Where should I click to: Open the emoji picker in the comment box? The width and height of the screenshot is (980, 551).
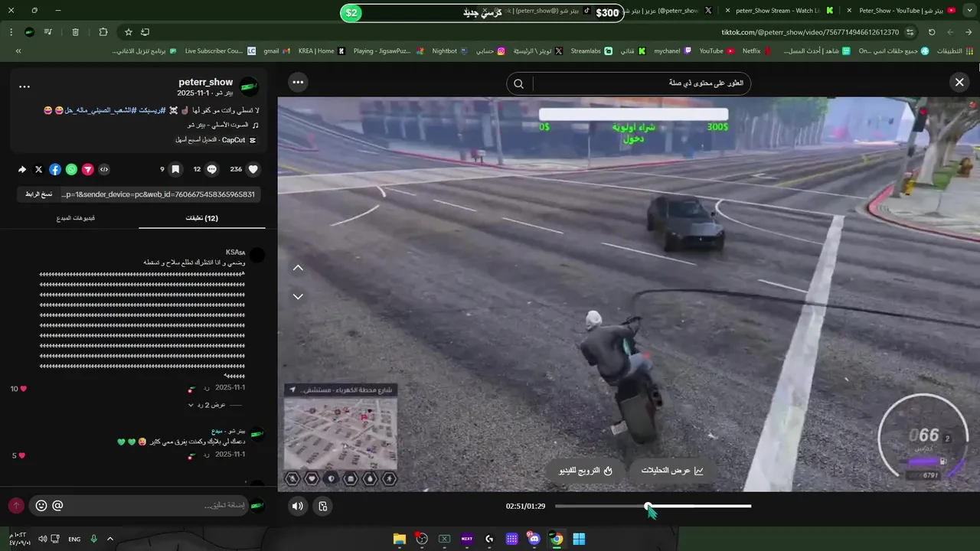tap(41, 506)
